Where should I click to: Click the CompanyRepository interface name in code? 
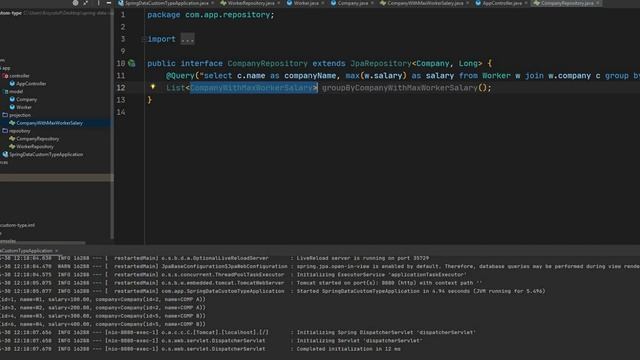click(x=267, y=64)
